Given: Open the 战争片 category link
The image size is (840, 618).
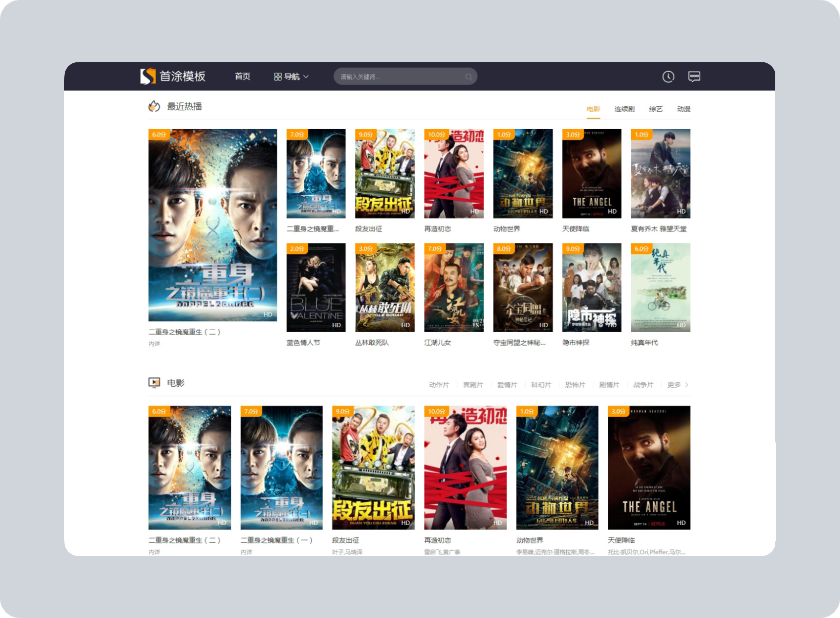Looking at the screenshot, I should [643, 385].
